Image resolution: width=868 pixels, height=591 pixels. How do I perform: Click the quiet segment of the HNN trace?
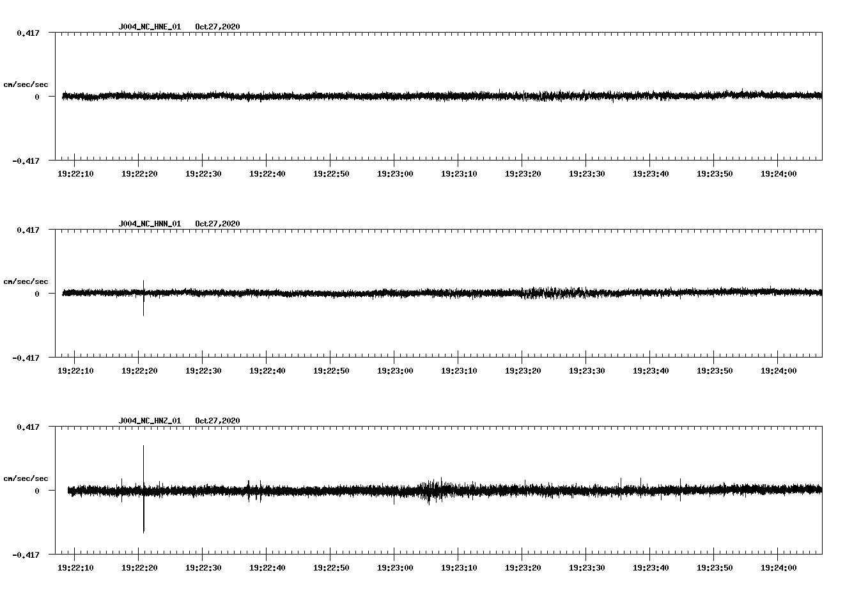click(288, 294)
